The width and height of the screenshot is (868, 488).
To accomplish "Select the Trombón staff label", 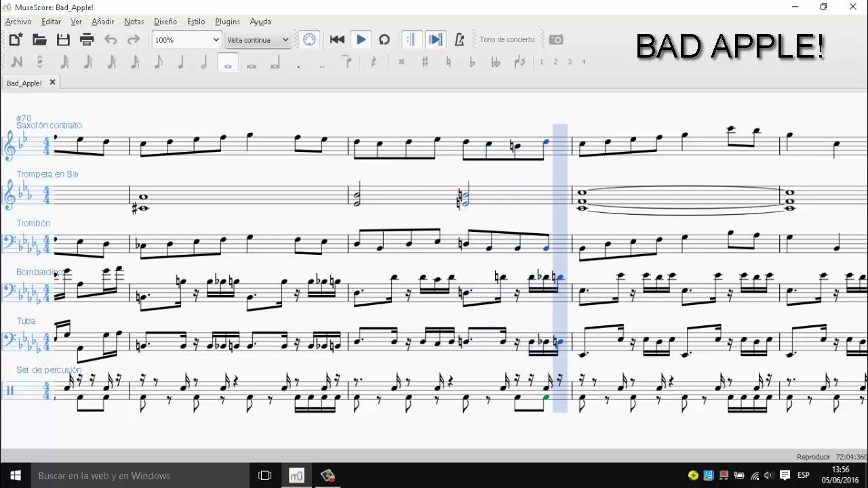I will [x=33, y=223].
